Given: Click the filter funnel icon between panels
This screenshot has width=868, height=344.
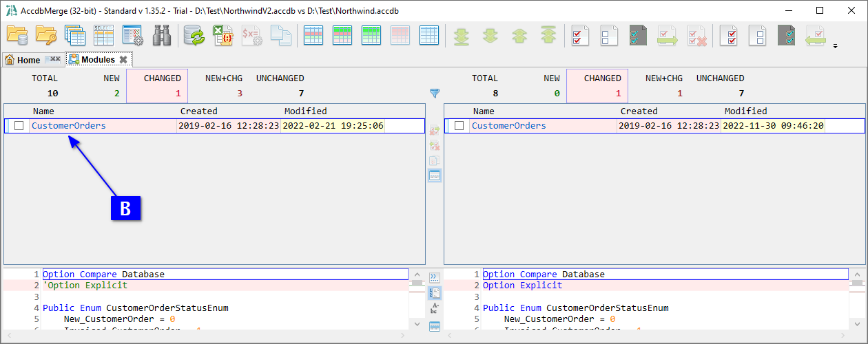Looking at the screenshot, I should pos(435,93).
